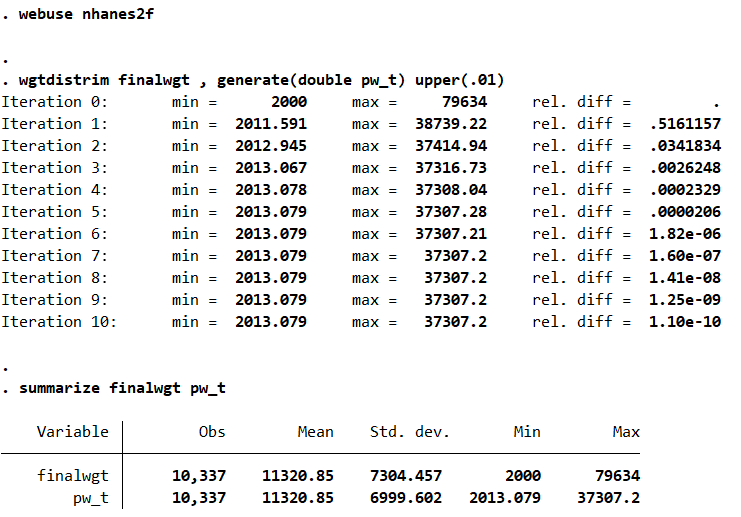Select rel. diff value .0000206

coord(685,212)
